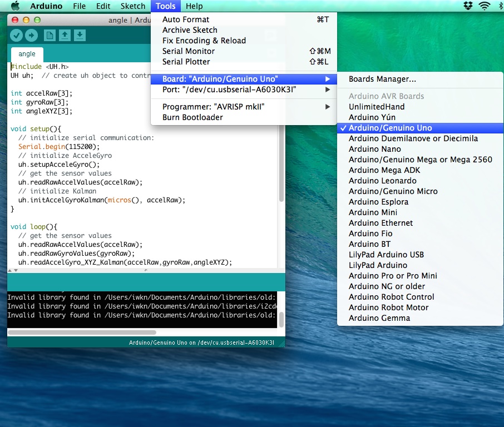This screenshot has height=427, width=504.
Task: Choose the LilyPad Arduino USB board
Action: point(420,255)
